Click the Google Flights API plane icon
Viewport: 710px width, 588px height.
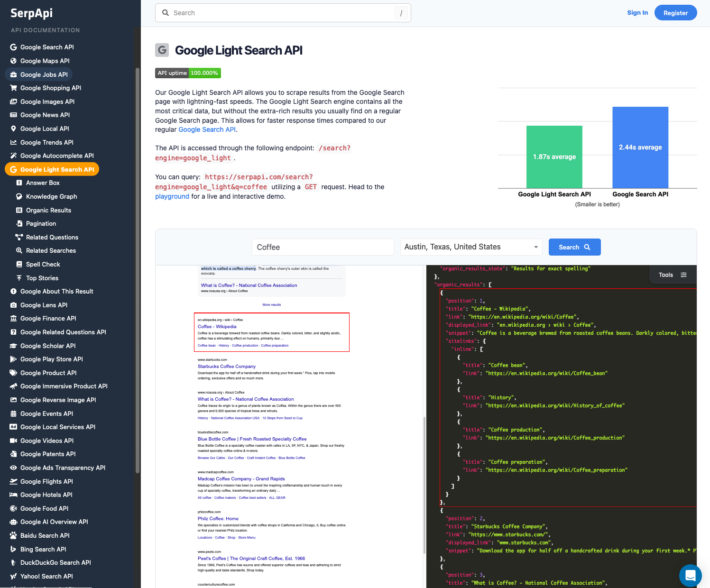(13, 481)
